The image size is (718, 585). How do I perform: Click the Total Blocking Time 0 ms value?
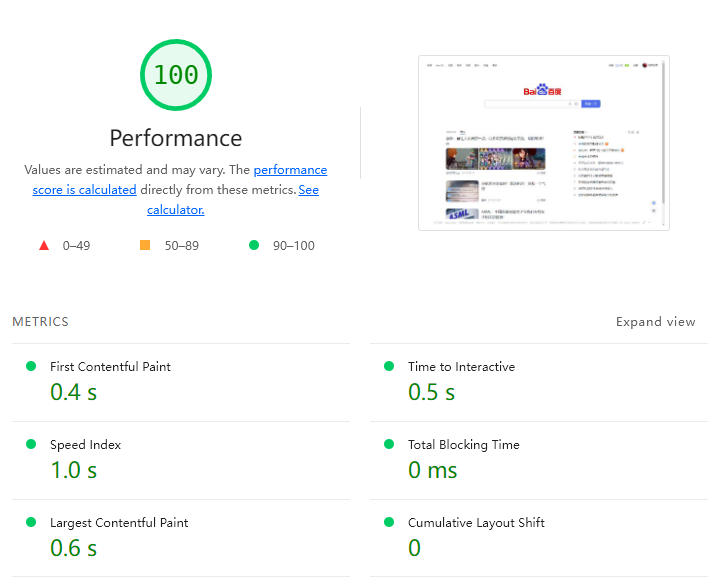(432, 469)
